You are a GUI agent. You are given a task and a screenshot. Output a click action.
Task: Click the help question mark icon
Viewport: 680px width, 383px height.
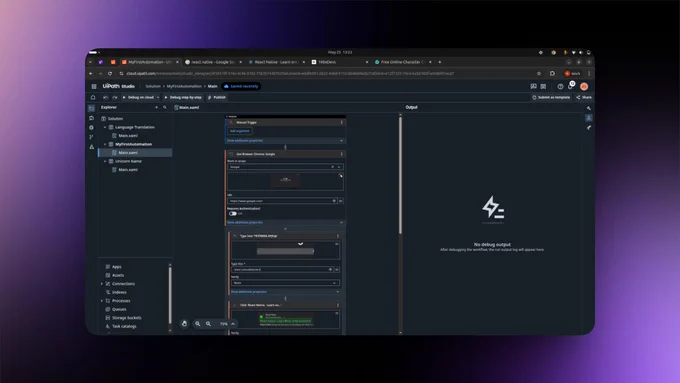coord(560,86)
